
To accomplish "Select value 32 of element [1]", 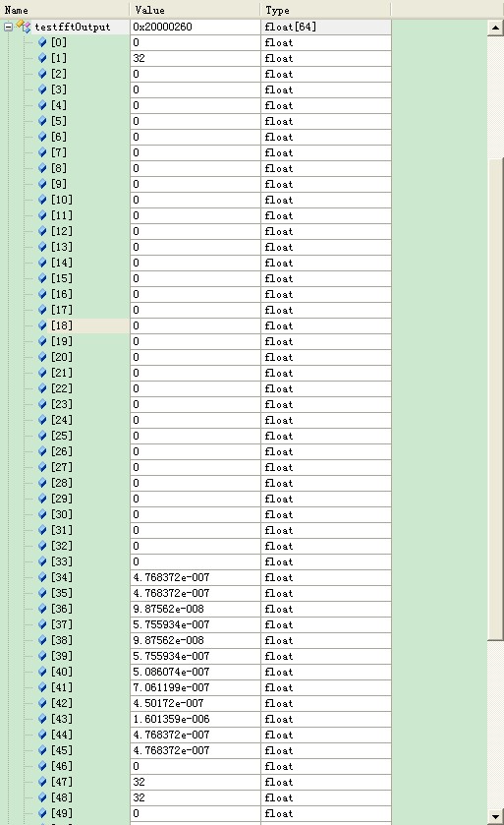I will click(x=139, y=58).
